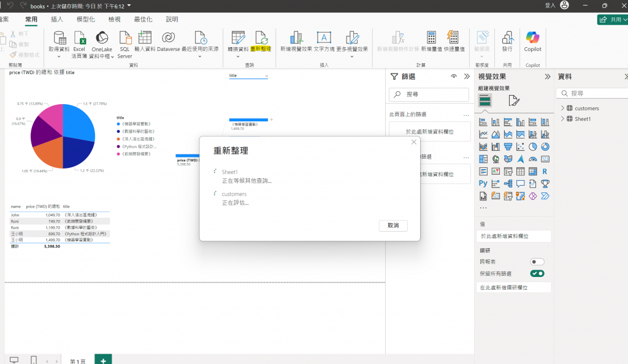Viewport: 628px width, 364px height.
Task: Toggle the 跨報表 cross-report switch
Action: (x=537, y=262)
